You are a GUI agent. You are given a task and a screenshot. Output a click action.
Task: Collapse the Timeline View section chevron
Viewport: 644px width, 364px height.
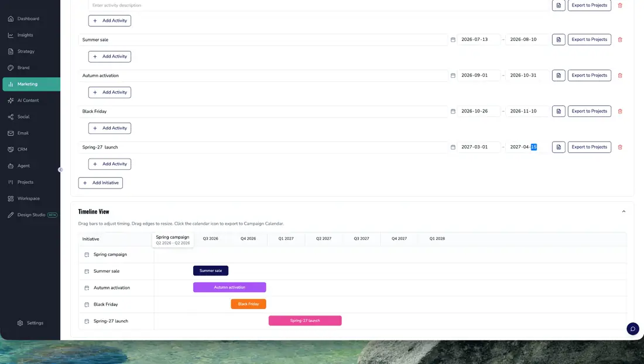[x=624, y=212]
